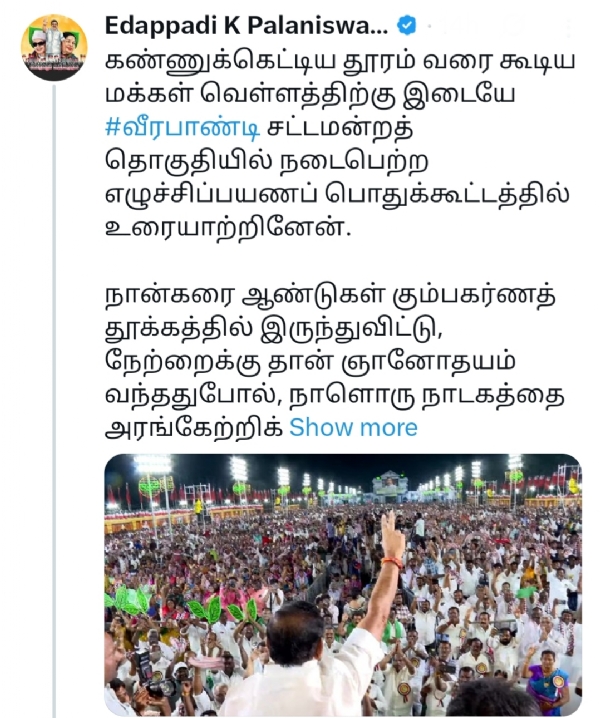Expand the tweet with Show more
Viewport: 600px width, 718px height.
click(x=353, y=428)
